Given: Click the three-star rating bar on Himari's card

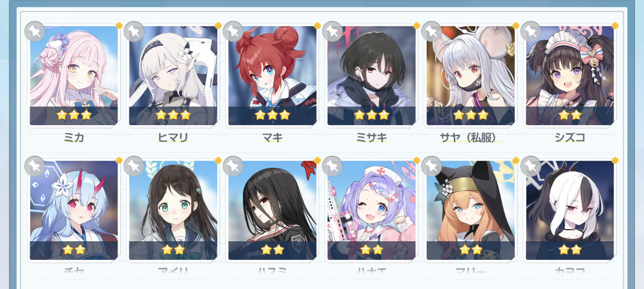Looking at the screenshot, I should point(173,115).
